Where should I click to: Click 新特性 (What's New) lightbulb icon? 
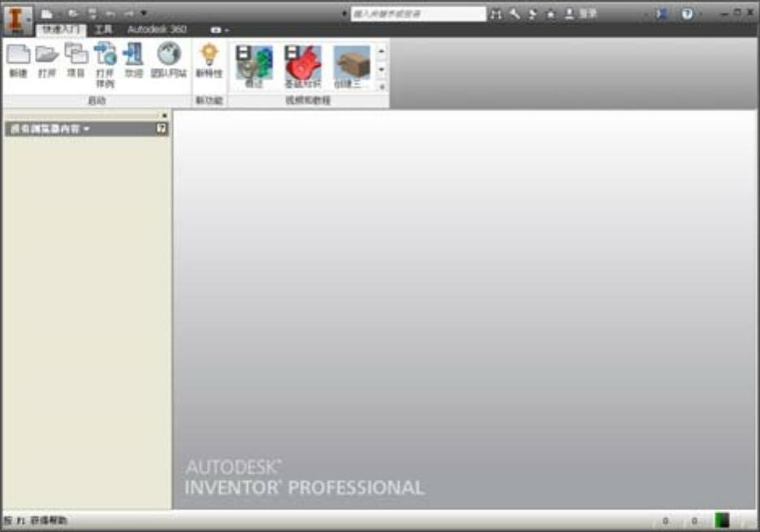[x=209, y=61]
